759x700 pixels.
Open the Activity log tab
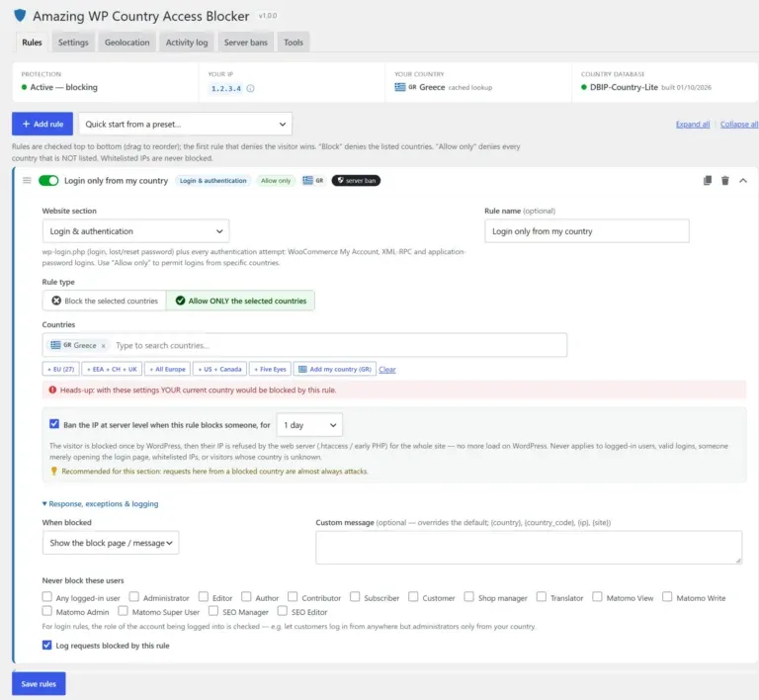(x=187, y=43)
